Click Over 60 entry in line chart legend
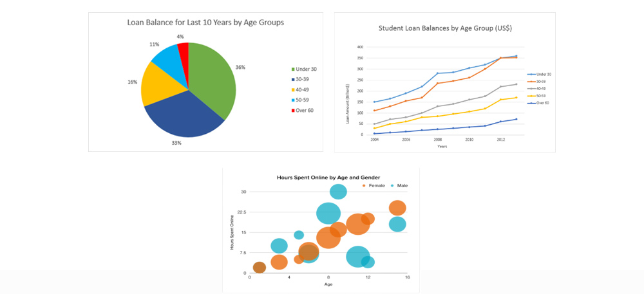 (538, 102)
